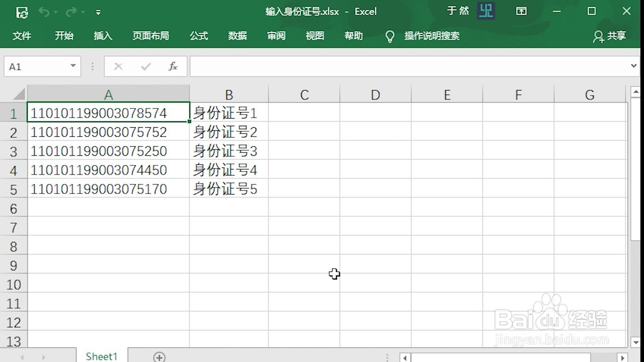Click the Enter checkmark icon in formula bar

click(x=145, y=66)
